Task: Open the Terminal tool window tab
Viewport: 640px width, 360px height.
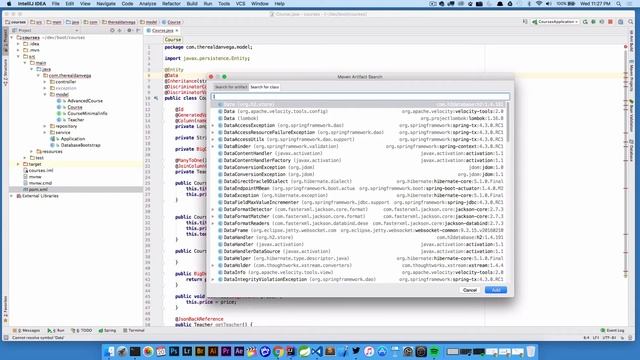Action: pos(134,330)
